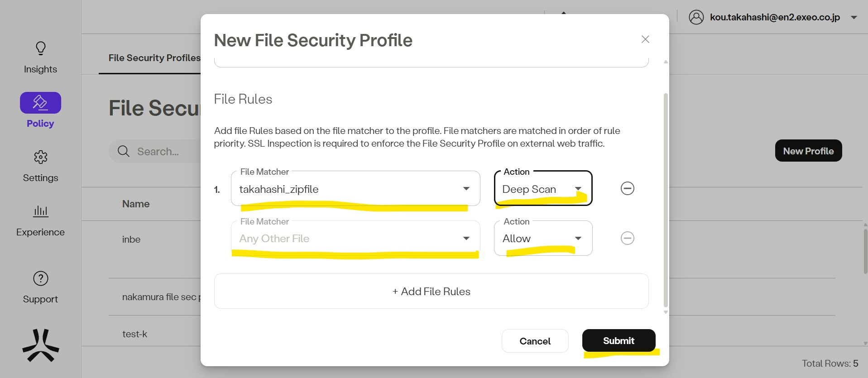The height and width of the screenshot is (378, 868).
Task: Click the dialog's vertical scrollbar
Action: tap(665, 199)
